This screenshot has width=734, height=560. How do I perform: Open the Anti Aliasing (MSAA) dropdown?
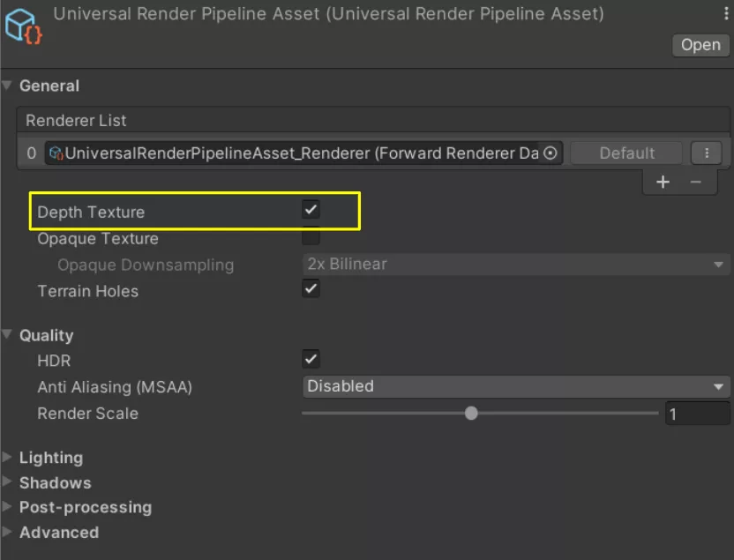514,386
